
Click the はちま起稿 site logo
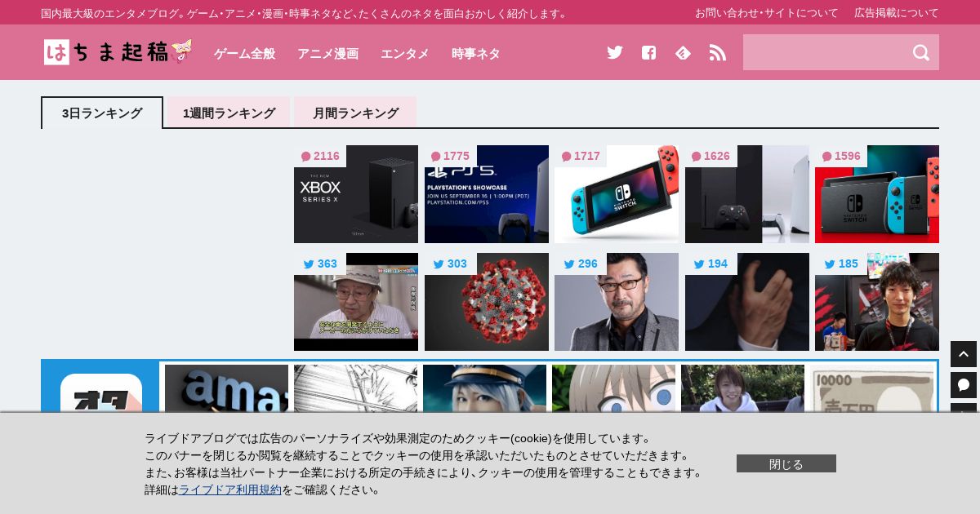[x=118, y=52]
